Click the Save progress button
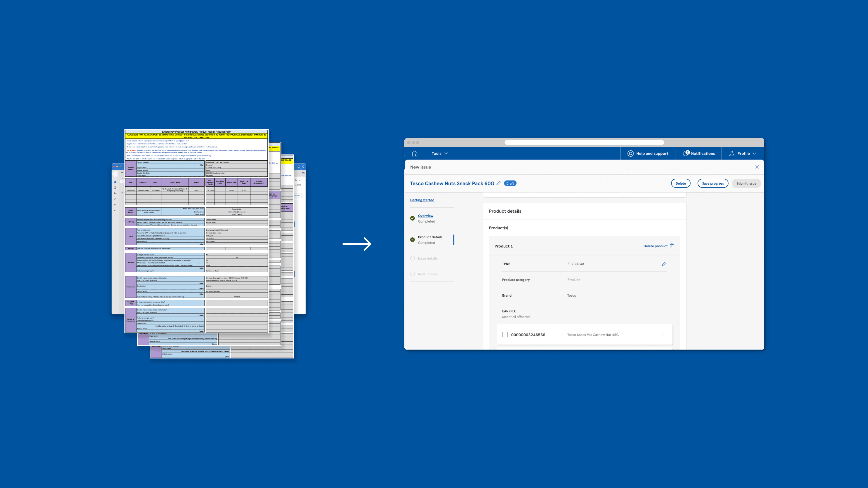 pos(713,183)
